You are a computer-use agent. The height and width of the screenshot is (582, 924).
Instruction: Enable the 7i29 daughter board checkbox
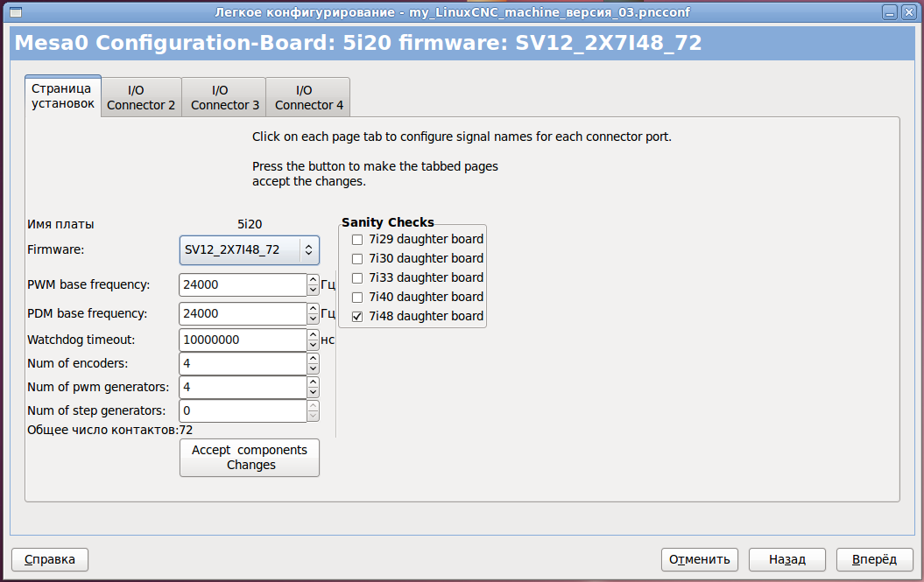[357, 240]
